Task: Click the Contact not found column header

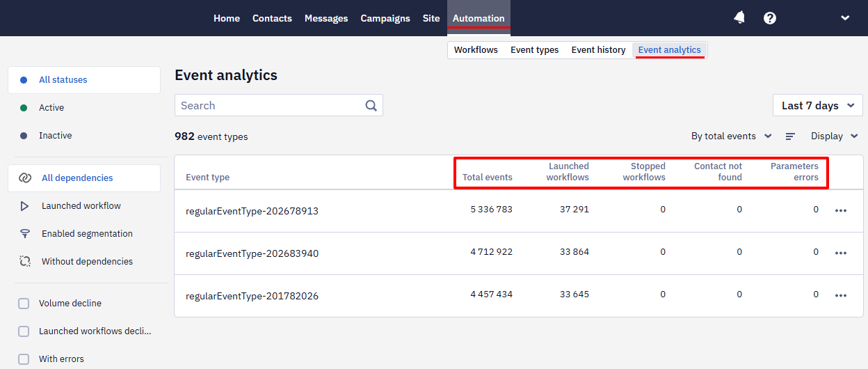Action: [718, 172]
